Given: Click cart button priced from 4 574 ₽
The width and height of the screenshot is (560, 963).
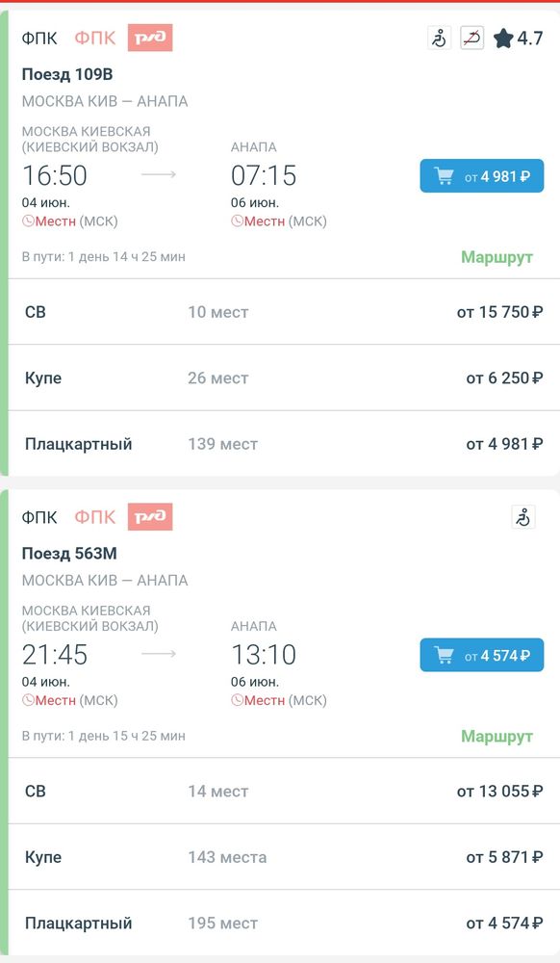Looking at the screenshot, I should pos(482,655).
